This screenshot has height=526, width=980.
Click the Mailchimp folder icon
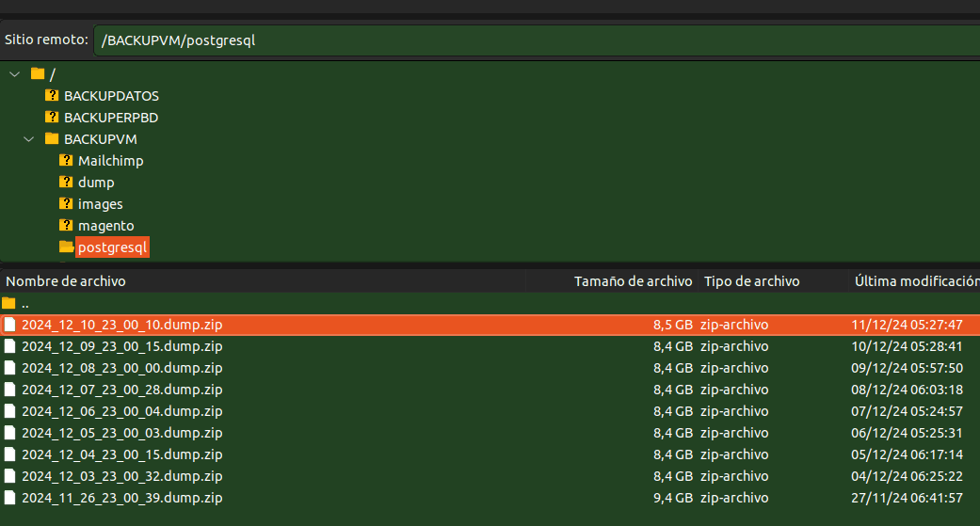click(x=66, y=161)
